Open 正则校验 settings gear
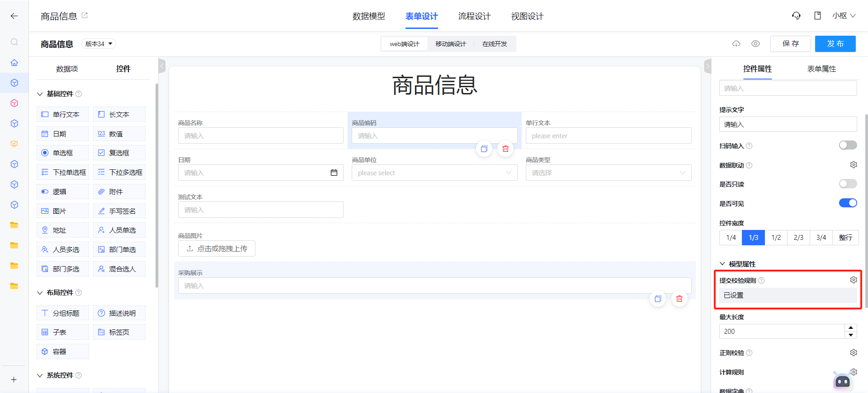Screen dimensions: 868x393 pos(853,352)
